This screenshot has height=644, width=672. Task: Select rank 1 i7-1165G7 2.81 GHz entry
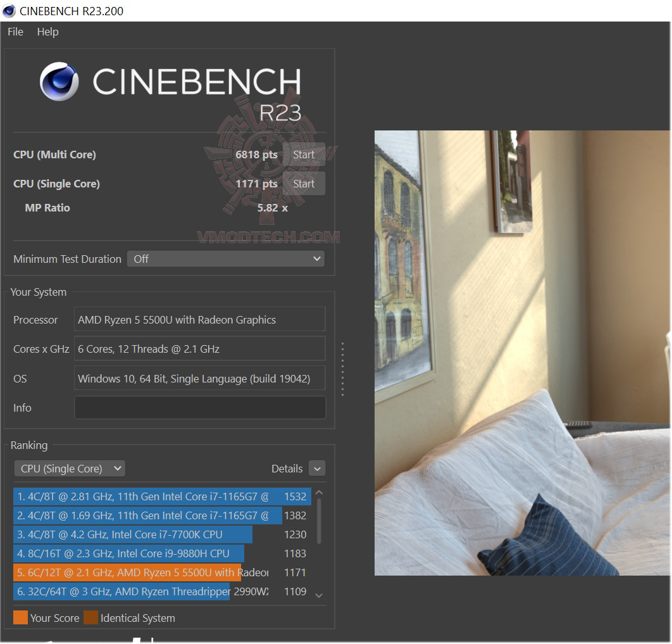(162, 496)
